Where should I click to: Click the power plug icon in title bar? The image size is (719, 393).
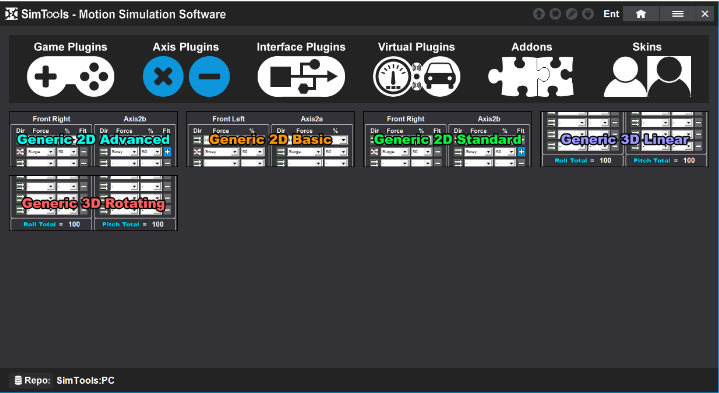588,14
